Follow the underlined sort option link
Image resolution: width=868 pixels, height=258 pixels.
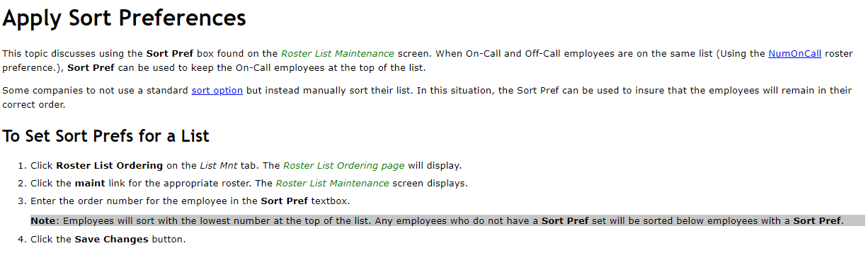[x=217, y=90]
